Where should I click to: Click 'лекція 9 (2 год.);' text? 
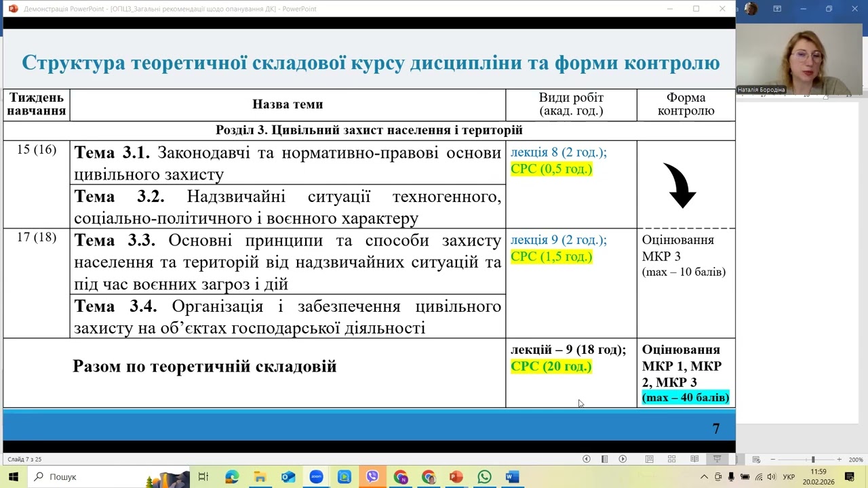tap(559, 240)
